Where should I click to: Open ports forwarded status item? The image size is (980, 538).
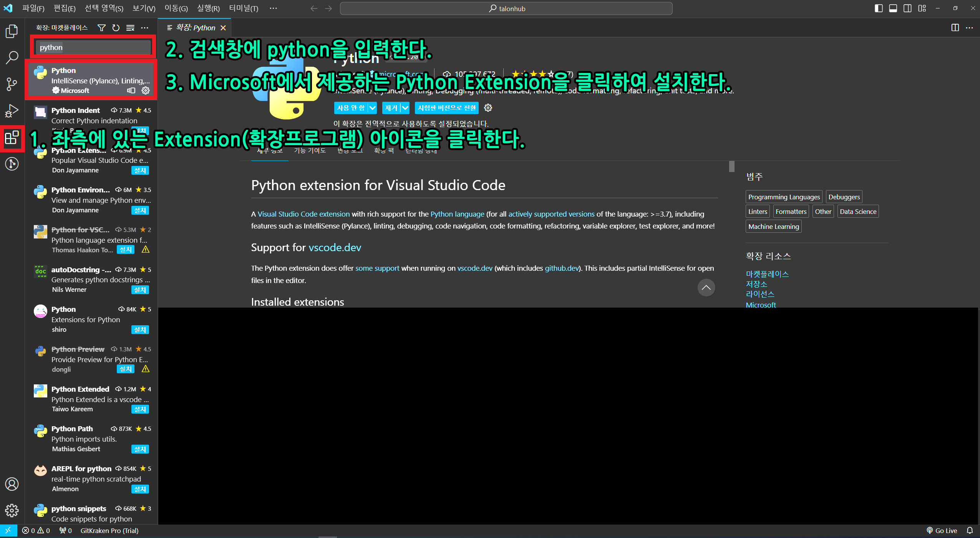click(x=66, y=530)
